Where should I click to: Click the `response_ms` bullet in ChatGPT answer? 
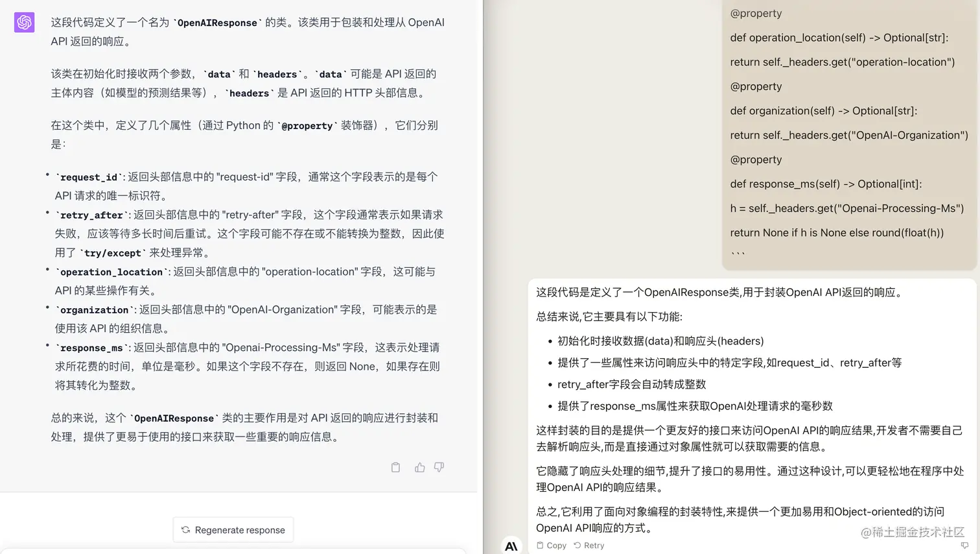(248, 366)
